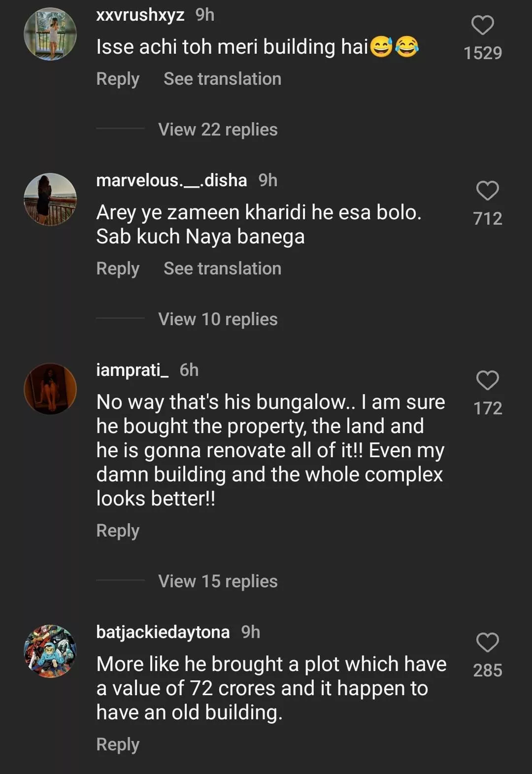Viewport: 532px width, 774px height.
Task: See translation of 'Arey ye zameen' comment
Action: click(222, 269)
